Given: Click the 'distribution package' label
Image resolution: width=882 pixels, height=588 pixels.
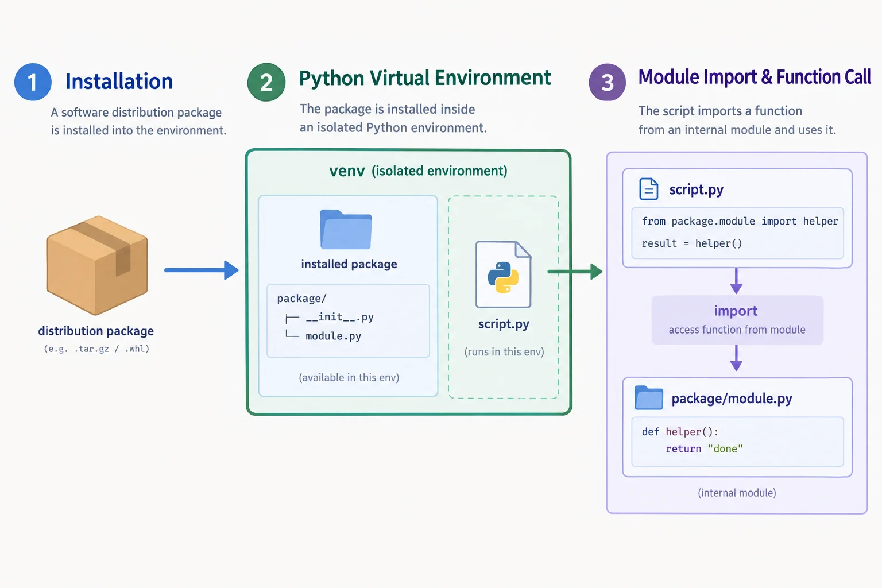Looking at the screenshot, I should [96, 331].
